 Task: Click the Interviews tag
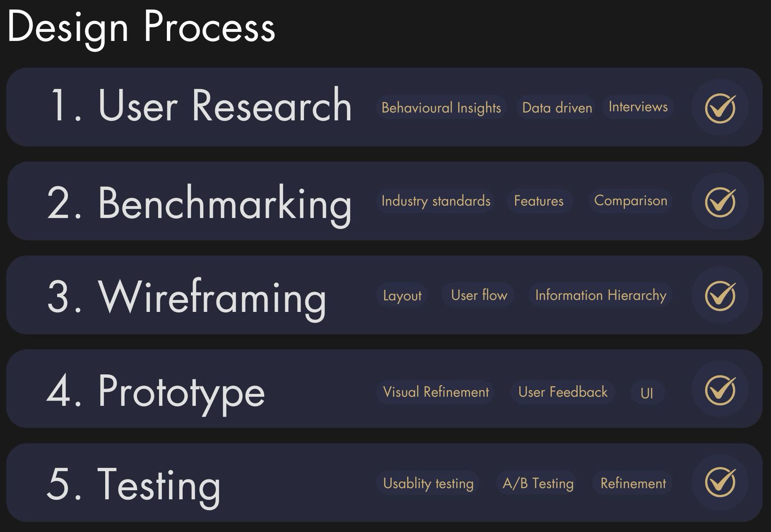[638, 107]
